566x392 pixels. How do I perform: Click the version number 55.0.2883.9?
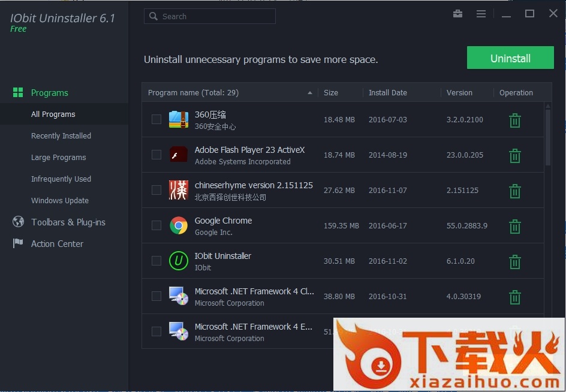click(467, 226)
